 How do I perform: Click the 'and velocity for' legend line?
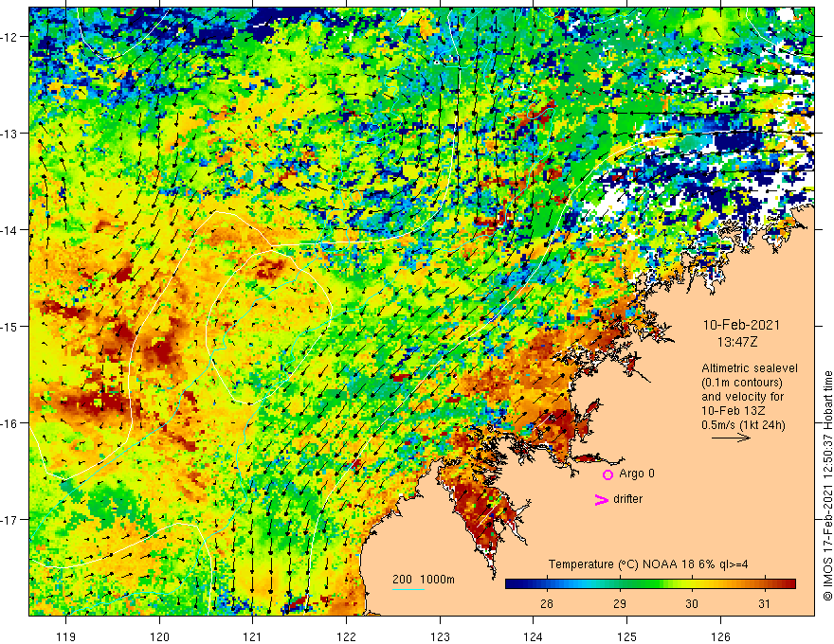click(742, 397)
